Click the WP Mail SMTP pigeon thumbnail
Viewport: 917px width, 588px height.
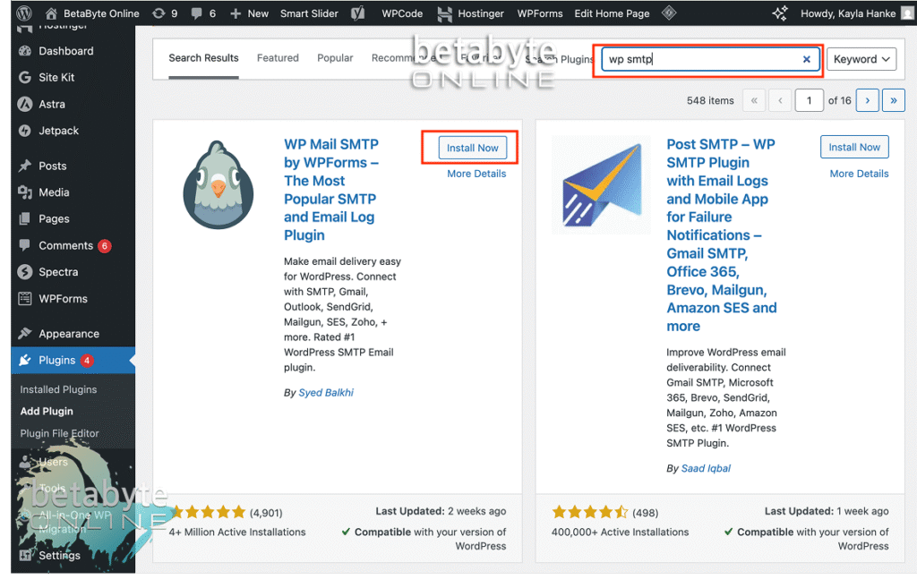point(219,184)
